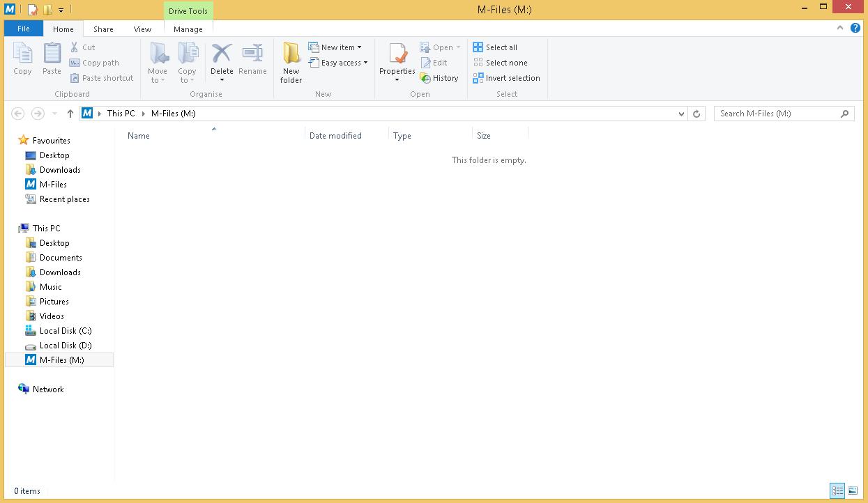The height and width of the screenshot is (503, 868).
Task: Click the Search M-Files (M:) field
Action: click(x=784, y=114)
